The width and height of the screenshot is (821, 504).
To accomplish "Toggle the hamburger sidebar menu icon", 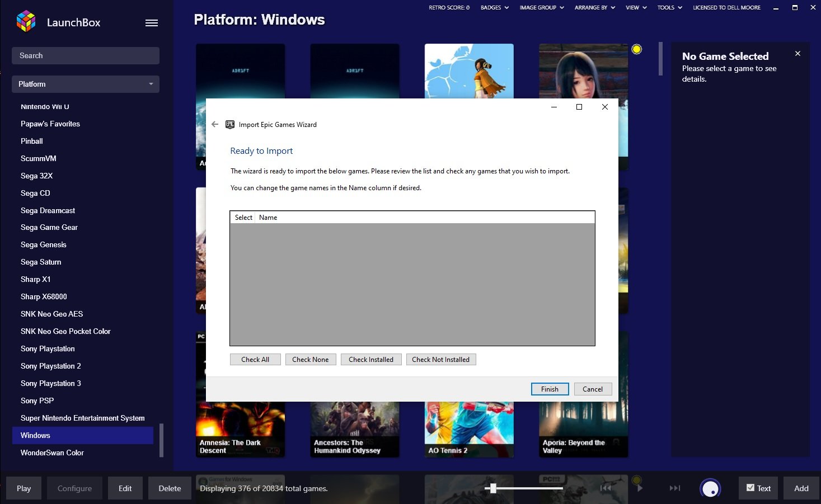I will [x=152, y=23].
